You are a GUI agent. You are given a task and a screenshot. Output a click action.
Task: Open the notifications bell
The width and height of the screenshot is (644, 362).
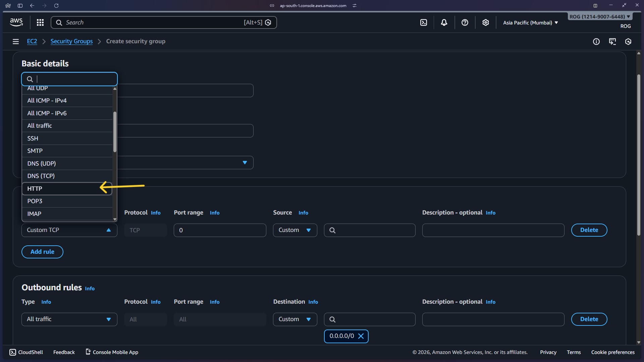pyautogui.click(x=444, y=22)
